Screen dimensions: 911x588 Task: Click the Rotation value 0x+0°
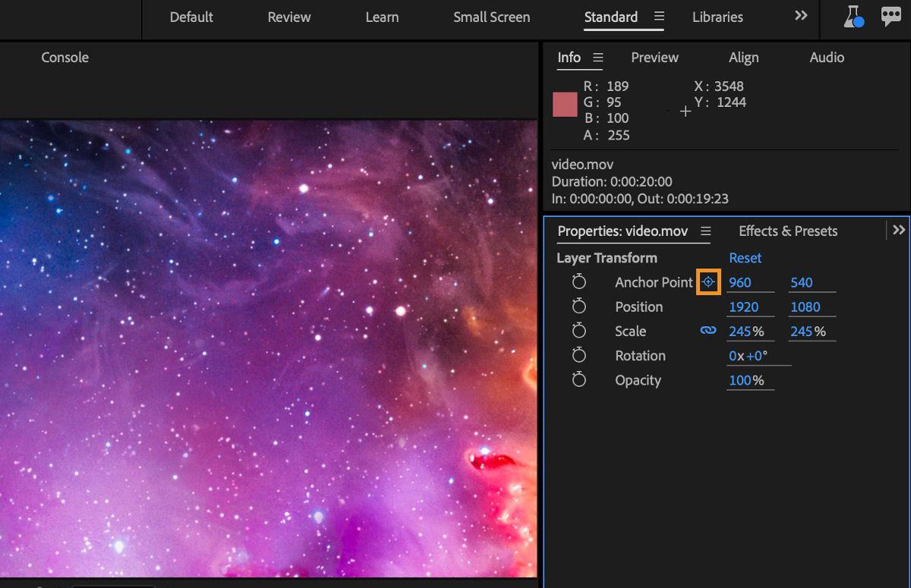[x=748, y=355]
